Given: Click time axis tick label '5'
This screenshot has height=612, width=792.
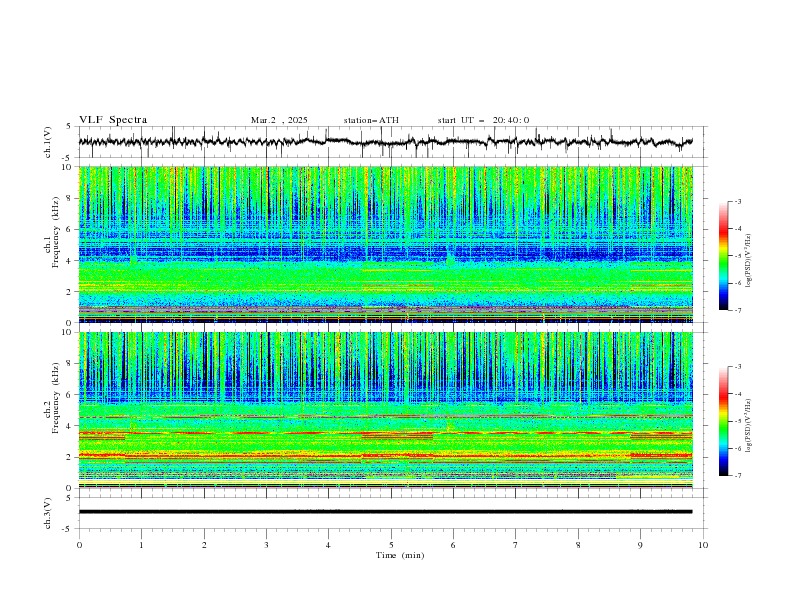Looking at the screenshot, I should coord(391,545).
